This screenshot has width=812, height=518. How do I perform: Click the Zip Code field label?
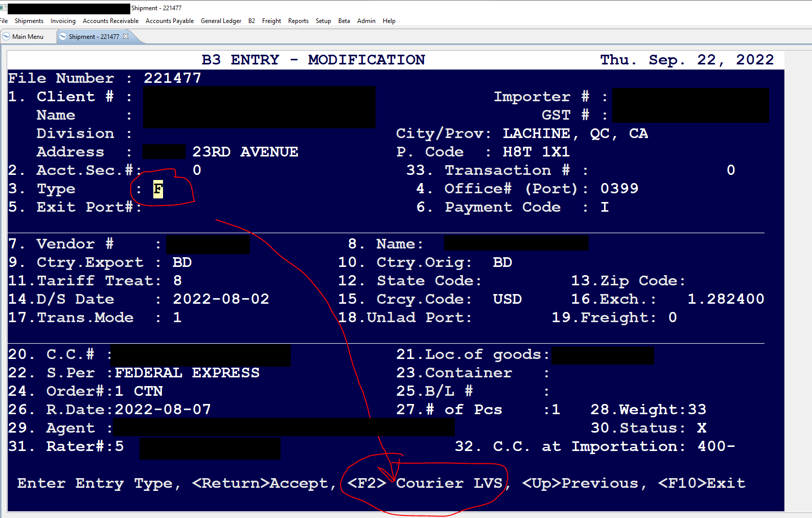tap(639, 281)
